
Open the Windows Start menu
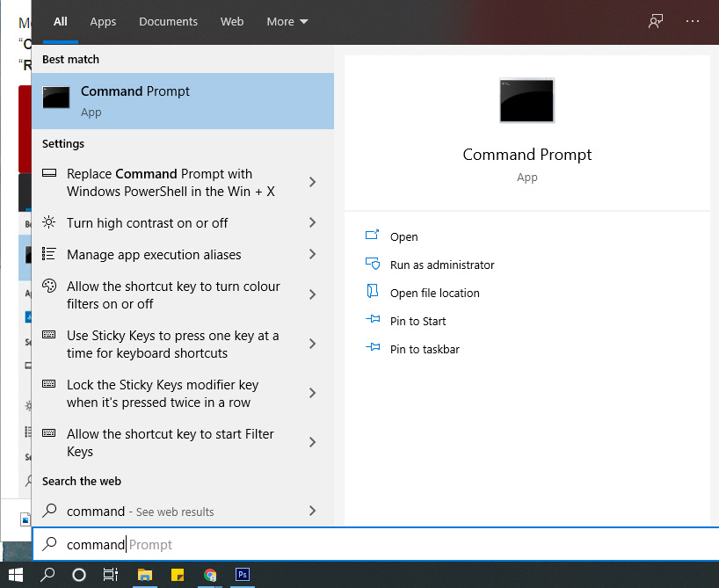click(x=16, y=575)
